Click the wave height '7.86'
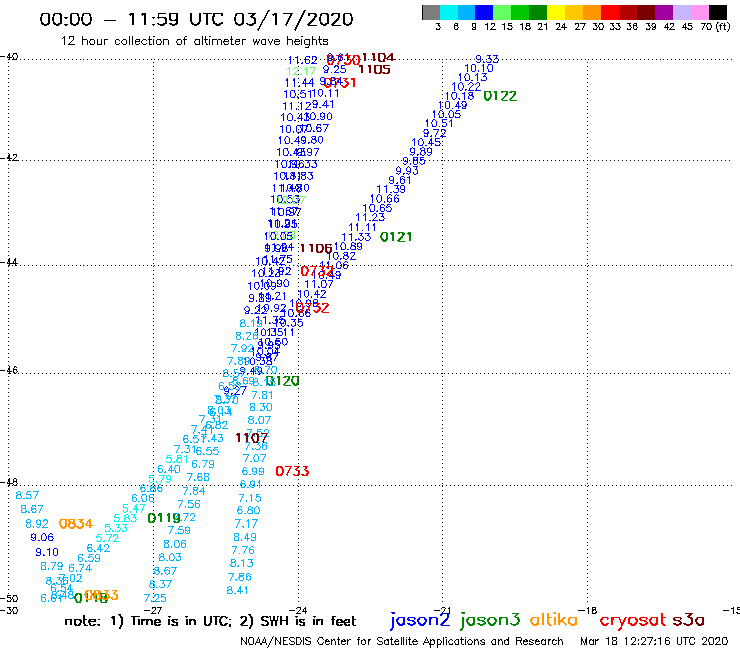Screen dimensions: 740x650 [239, 577]
